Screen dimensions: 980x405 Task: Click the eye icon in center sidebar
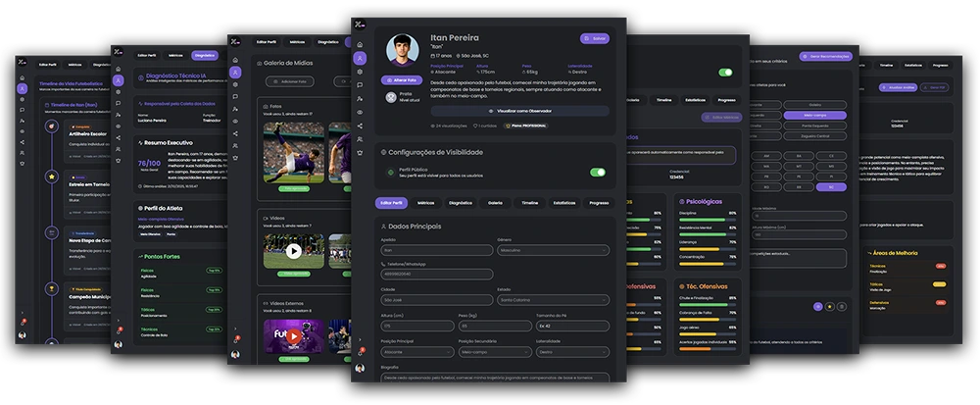click(361, 113)
